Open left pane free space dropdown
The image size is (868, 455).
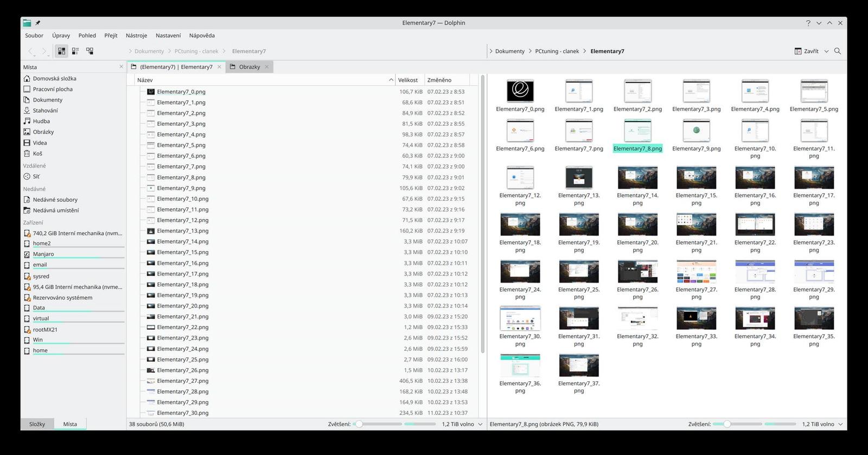480,424
